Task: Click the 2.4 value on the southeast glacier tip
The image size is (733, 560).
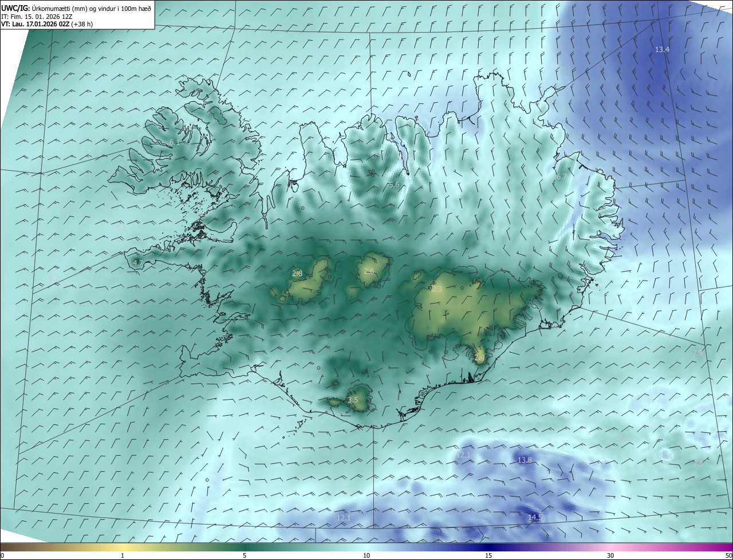Action: click(479, 358)
